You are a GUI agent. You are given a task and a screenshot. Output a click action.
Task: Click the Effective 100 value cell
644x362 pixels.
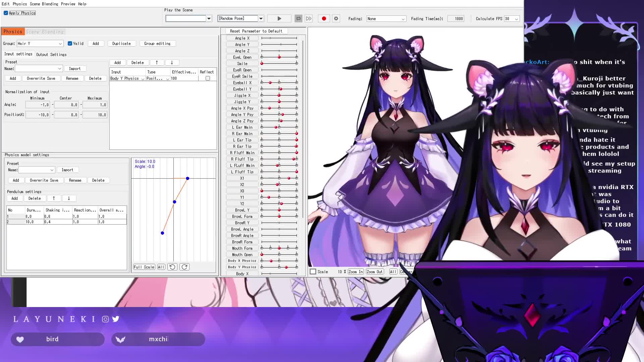tap(184, 78)
